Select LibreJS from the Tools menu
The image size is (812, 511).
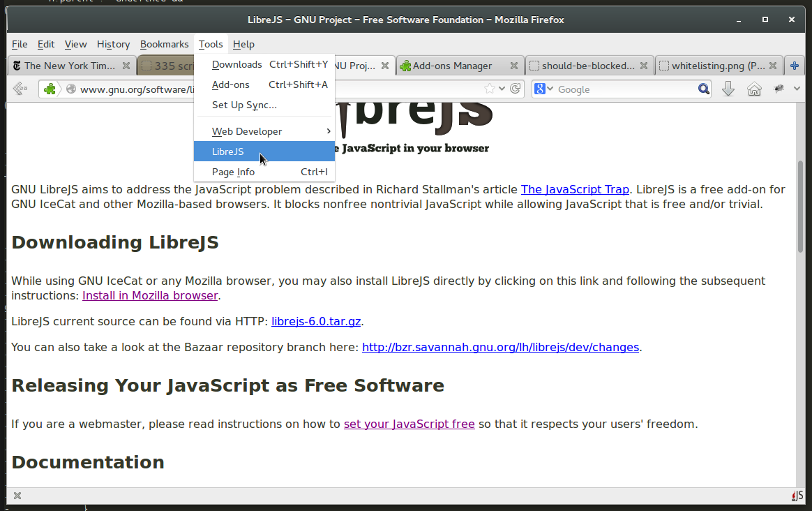point(228,151)
